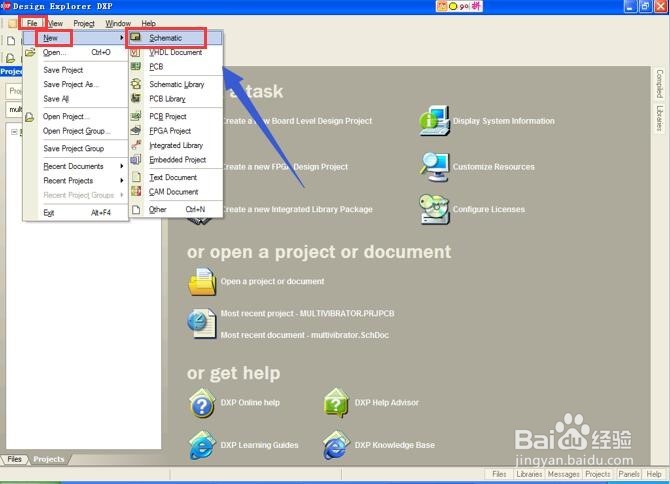This screenshot has height=484, width=670.
Task: Open Display System Information link
Action: pyautogui.click(x=504, y=121)
